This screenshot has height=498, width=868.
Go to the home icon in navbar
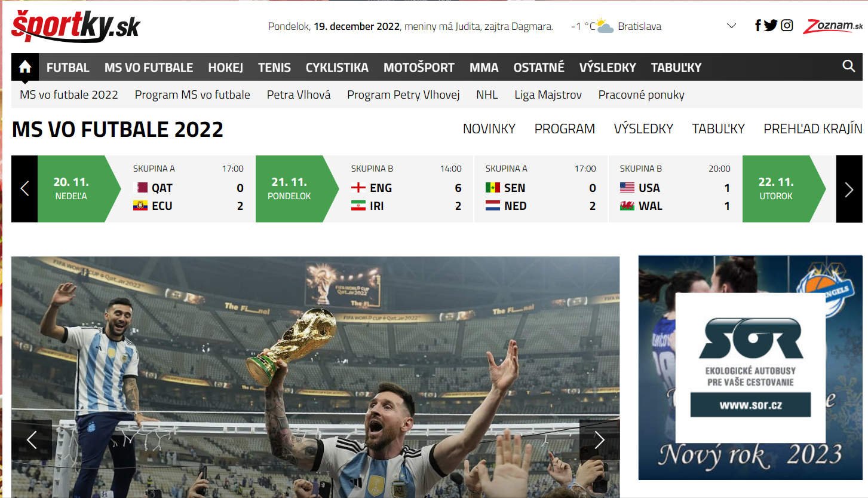point(25,67)
